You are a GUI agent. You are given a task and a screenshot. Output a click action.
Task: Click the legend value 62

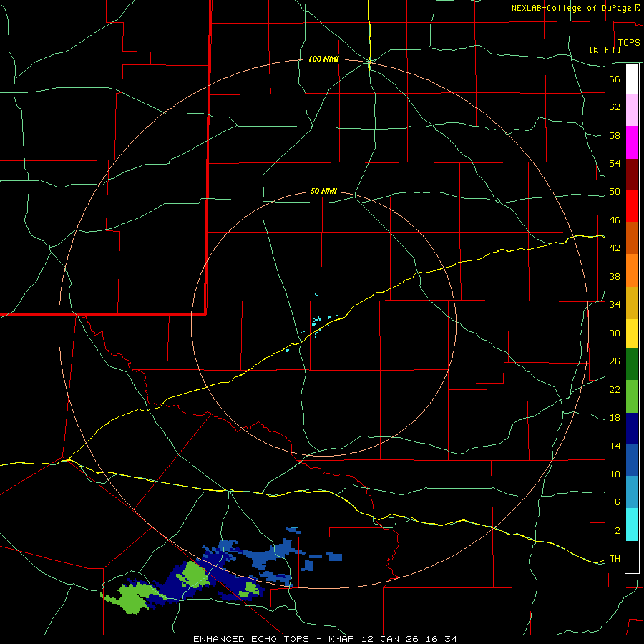coord(615,107)
